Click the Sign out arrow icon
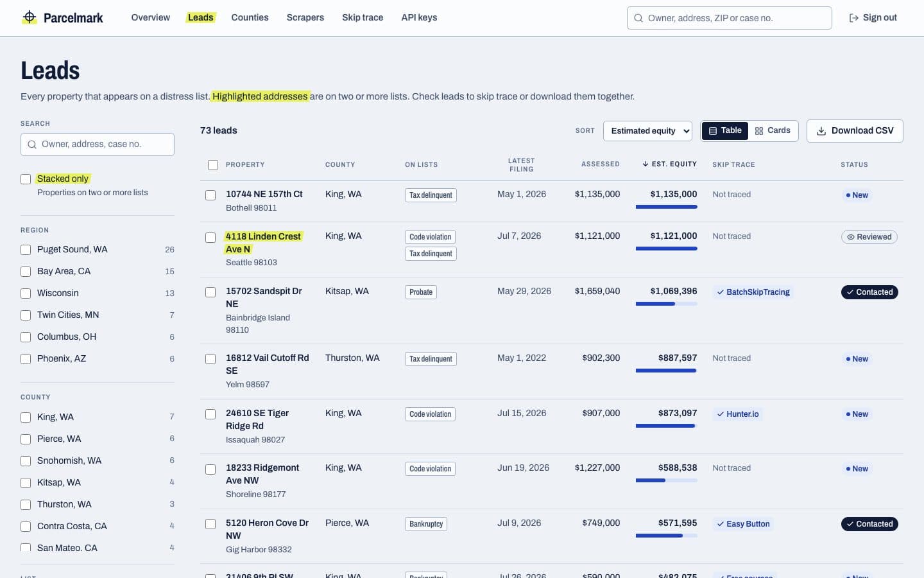Viewport: 924px width, 578px height. 853,18
